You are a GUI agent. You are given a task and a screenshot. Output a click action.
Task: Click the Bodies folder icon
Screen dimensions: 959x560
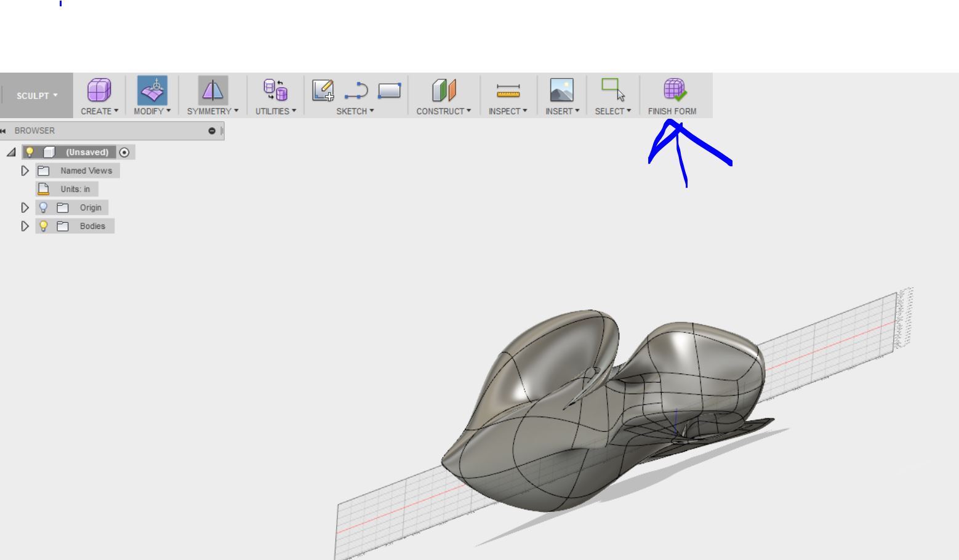[x=62, y=226]
